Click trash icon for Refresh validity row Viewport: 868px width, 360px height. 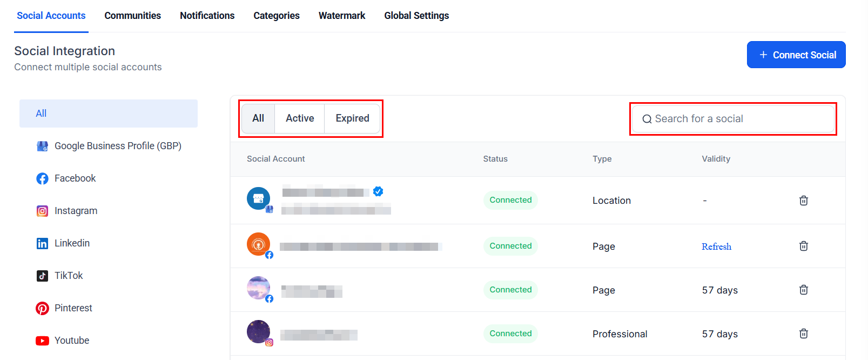(803, 246)
